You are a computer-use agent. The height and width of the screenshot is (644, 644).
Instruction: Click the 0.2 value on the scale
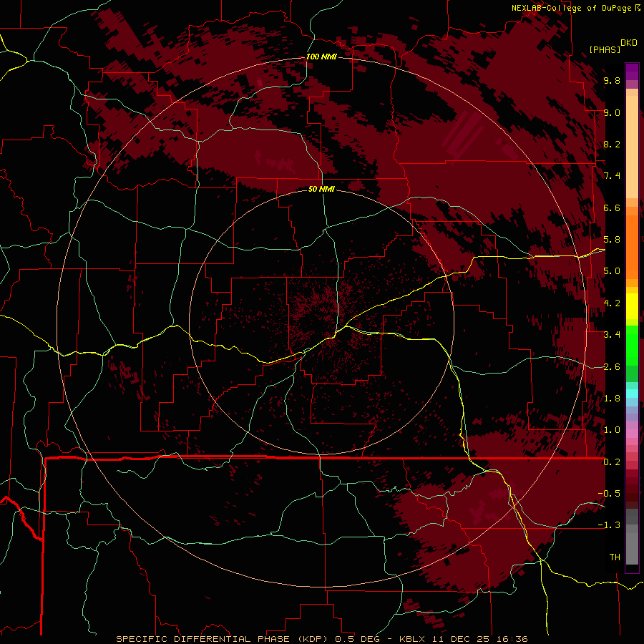[x=612, y=462]
